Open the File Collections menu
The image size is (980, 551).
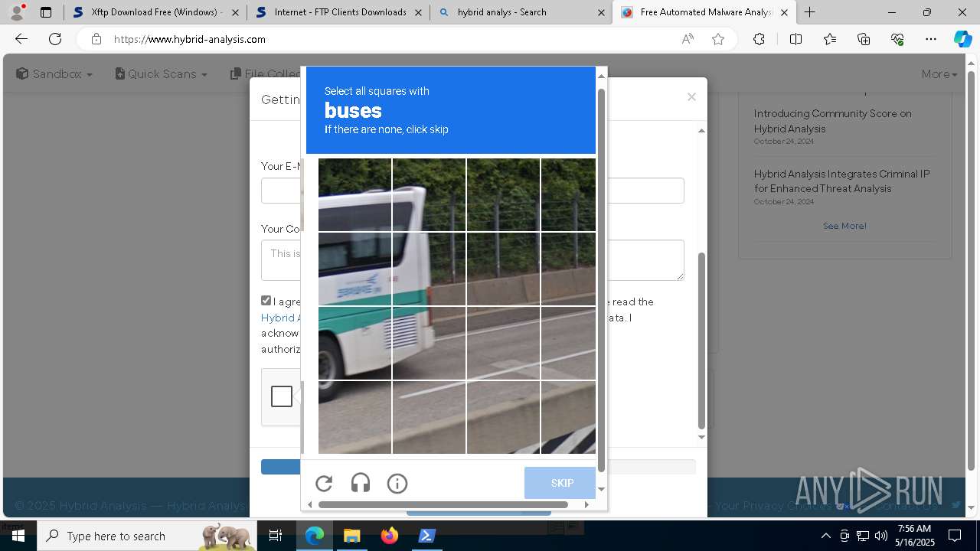(x=266, y=74)
